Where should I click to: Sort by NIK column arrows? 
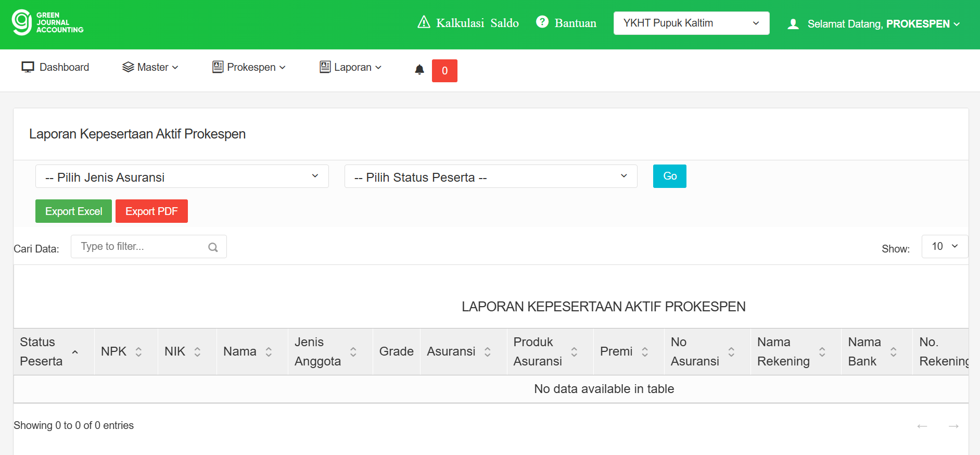pyautogui.click(x=197, y=352)
